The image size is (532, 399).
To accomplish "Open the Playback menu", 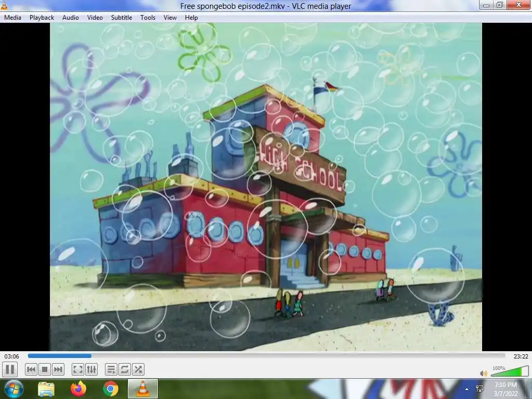I will pyautogui.click(x=42, y=18).
